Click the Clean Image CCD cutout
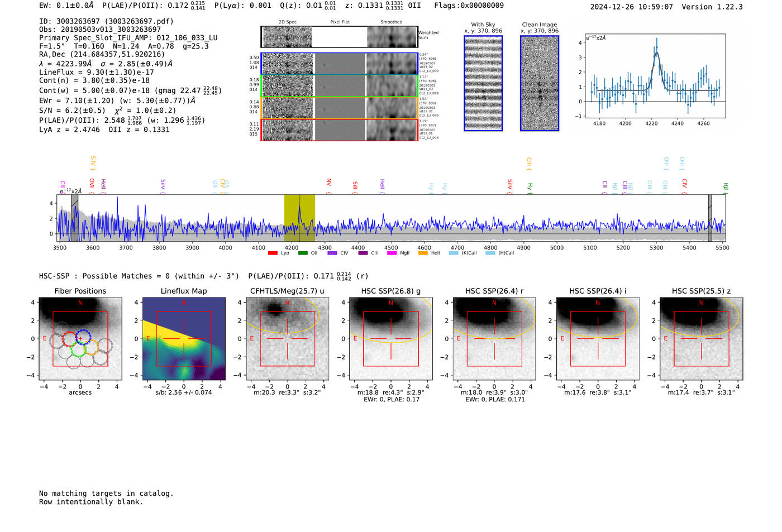Screen dimensions: 782x532 click(540, 83)
